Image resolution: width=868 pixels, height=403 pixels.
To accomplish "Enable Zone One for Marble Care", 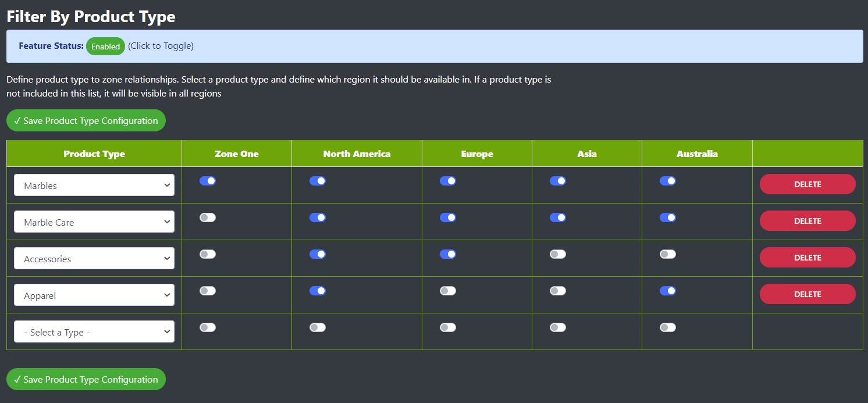I will pyautogui.click(x=208, y=217).
